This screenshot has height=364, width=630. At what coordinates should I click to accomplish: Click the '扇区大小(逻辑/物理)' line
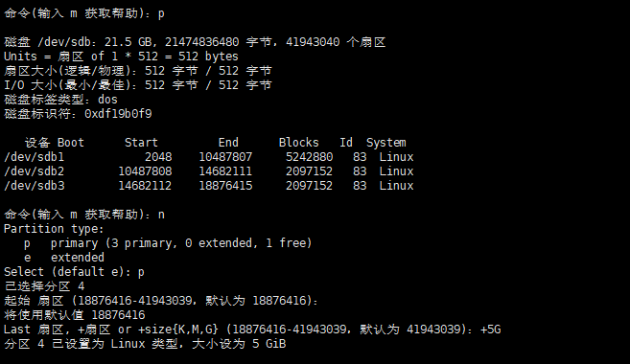pos(138,71)
